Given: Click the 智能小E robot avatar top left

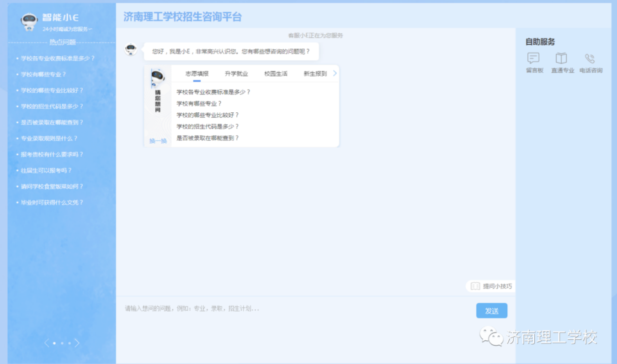Looking at the screenshot, I should pos(28,19).
